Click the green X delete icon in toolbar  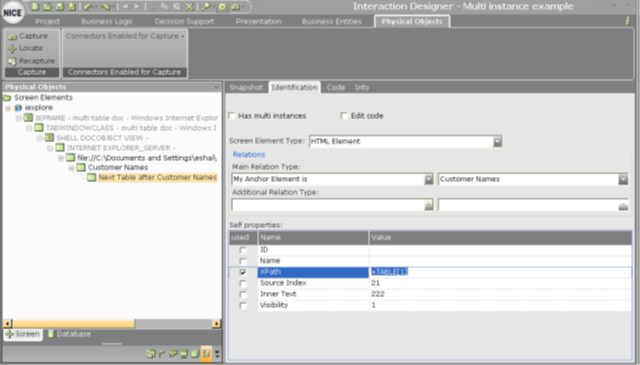[189, 7]
